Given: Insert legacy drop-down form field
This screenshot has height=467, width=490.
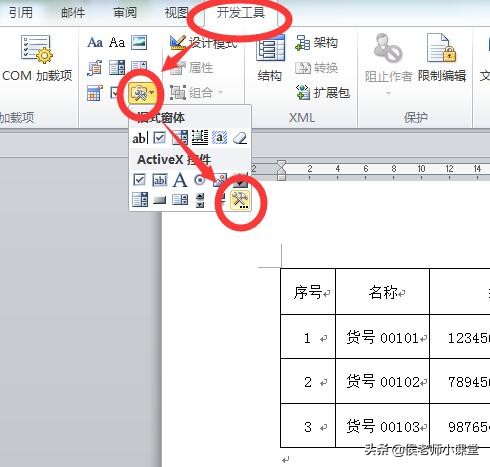Looking at the screenshot, I should pyautogui.click(x=180, y=137).
